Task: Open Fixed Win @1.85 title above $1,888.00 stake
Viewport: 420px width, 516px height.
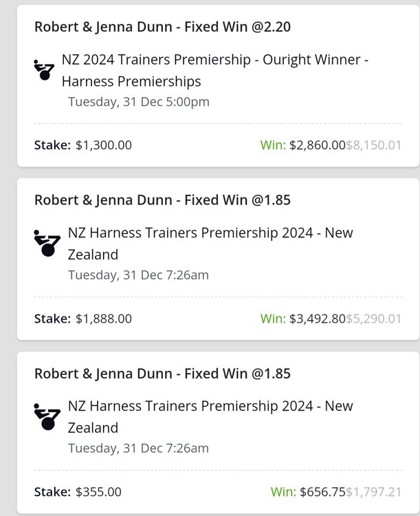Action: click(x=162, y=200)
